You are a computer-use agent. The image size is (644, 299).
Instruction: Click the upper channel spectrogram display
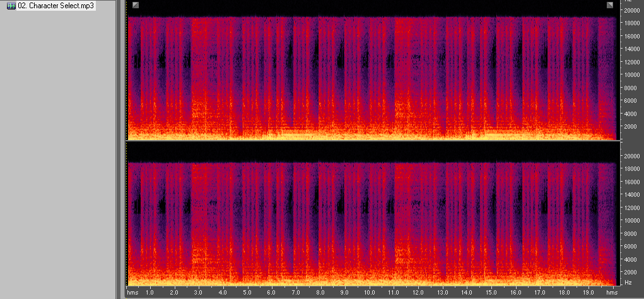click(x=373, y=70)
